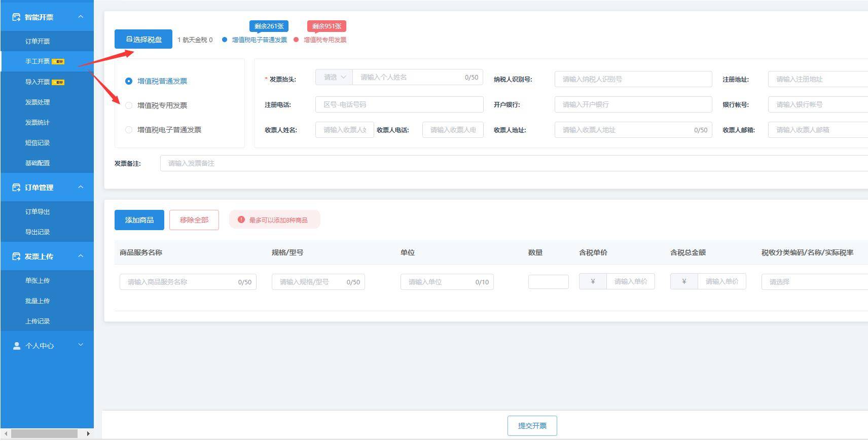Click the ¥ symbol in 含税单价 field
This screenshot has width=868, height=441.
click(x=593, y=281)
